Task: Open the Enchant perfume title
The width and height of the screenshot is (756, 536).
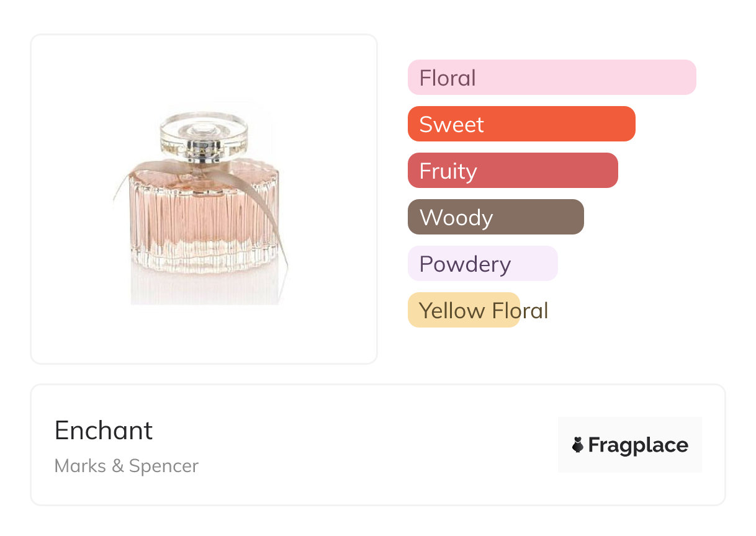Action: [104, 431]
